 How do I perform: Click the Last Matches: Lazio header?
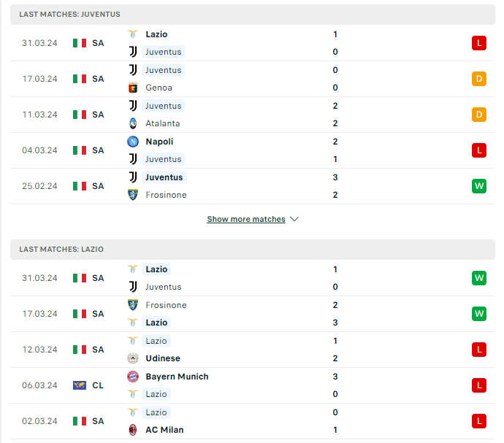pos(253,250)
